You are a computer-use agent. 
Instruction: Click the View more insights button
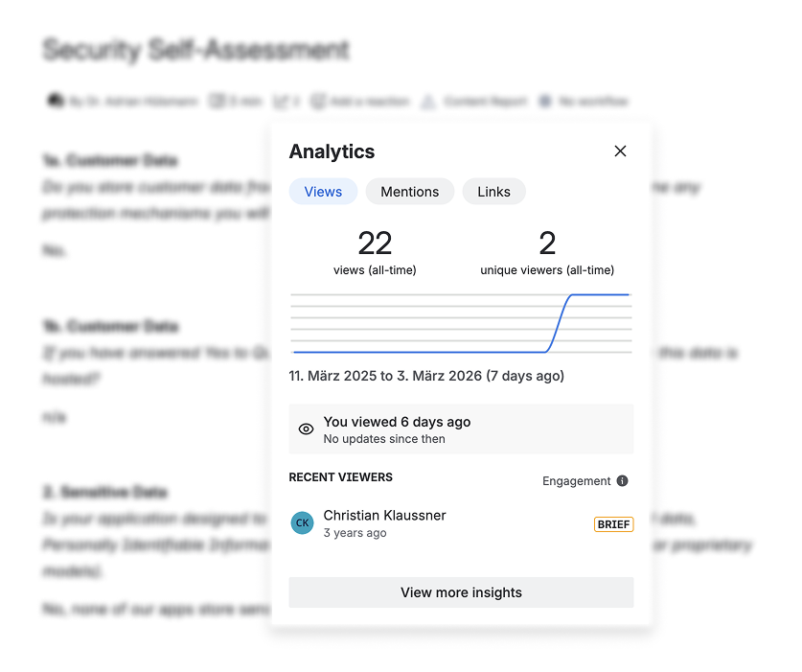(x=461, y=592)
